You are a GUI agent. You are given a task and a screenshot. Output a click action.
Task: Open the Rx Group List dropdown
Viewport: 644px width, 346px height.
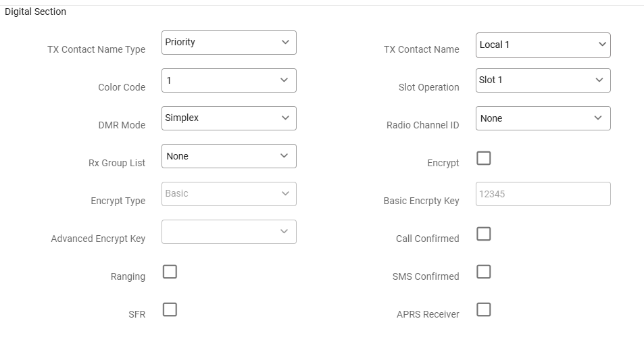click(x=228, y=156)
